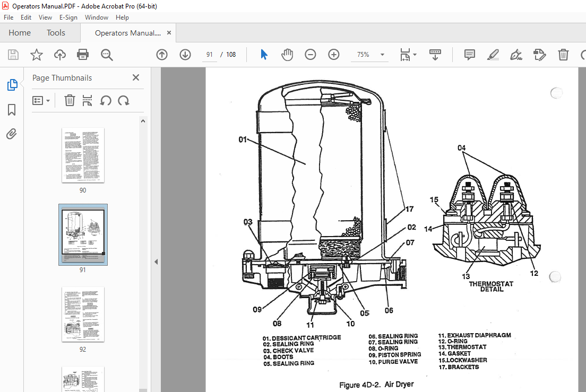Click legend text 13. THERMOSTAT
This screenshot has width=586, height=392.
tap(462, 347)
